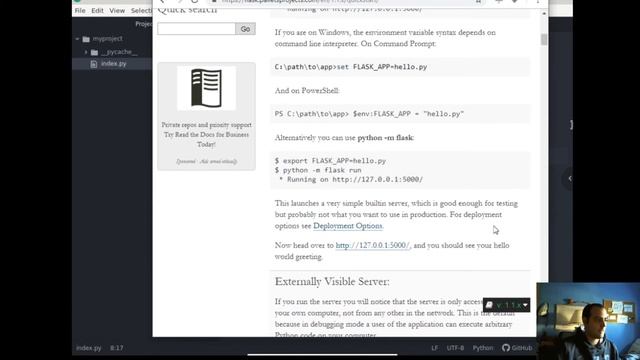Expand the __pycache__ folder

(x=86, y=52)
